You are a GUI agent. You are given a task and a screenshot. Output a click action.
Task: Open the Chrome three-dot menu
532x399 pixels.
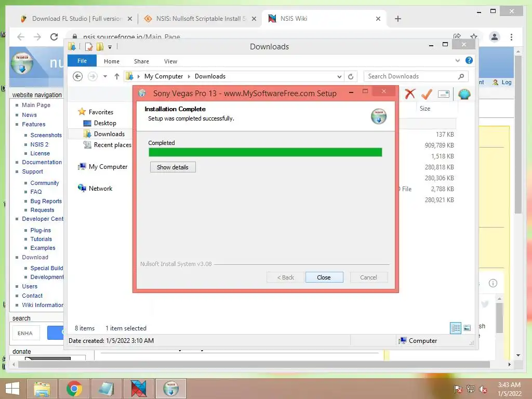point(511,37)
